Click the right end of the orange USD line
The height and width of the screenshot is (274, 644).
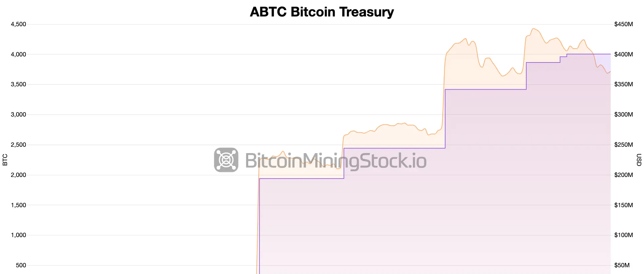pos(610,72)
